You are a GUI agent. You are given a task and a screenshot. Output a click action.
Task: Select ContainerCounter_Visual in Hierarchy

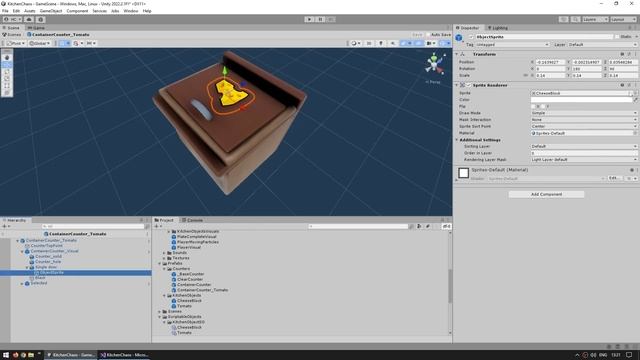54,251
